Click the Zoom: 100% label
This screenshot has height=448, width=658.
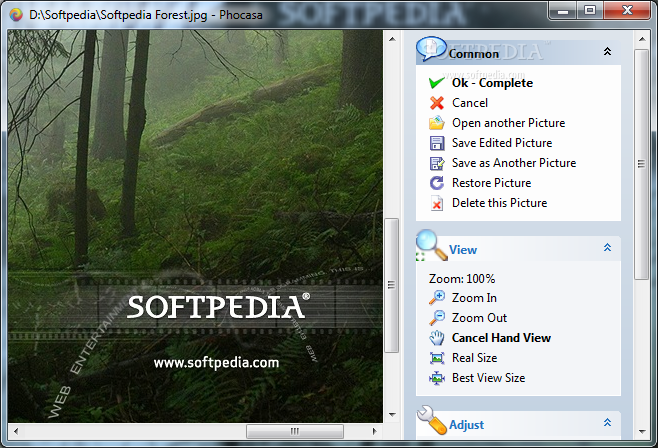462,279
